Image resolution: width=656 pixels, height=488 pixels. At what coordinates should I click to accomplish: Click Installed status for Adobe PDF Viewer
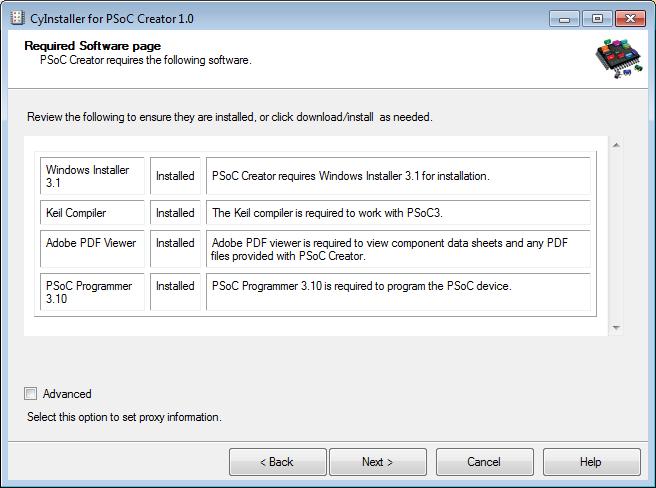pos(175,249)
